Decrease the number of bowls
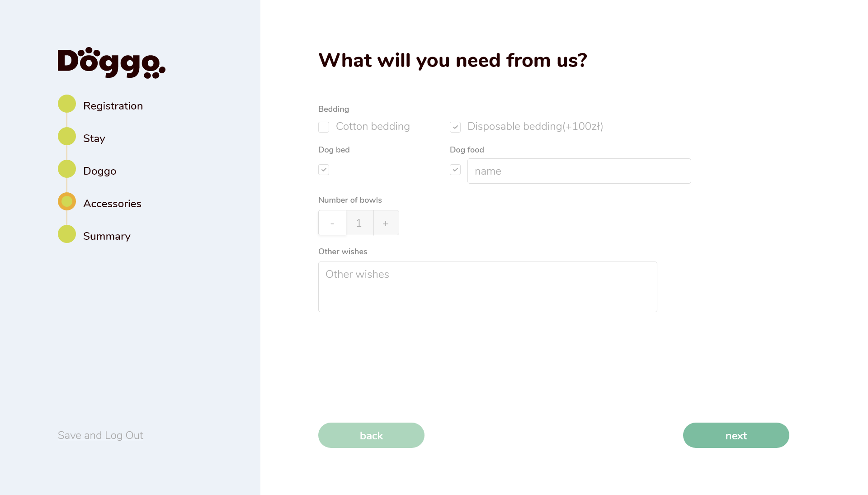Screen dimensions: 868x495 click(332, 223)
